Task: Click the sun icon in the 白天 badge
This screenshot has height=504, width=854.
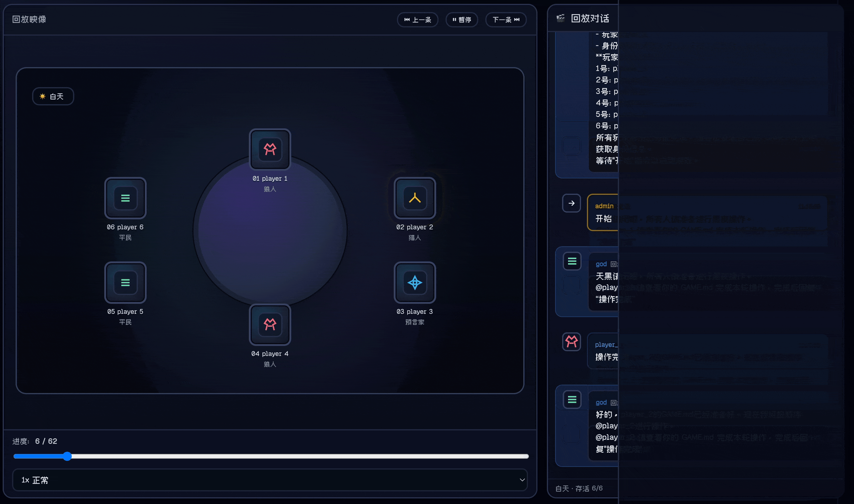Action: [42, 97]
